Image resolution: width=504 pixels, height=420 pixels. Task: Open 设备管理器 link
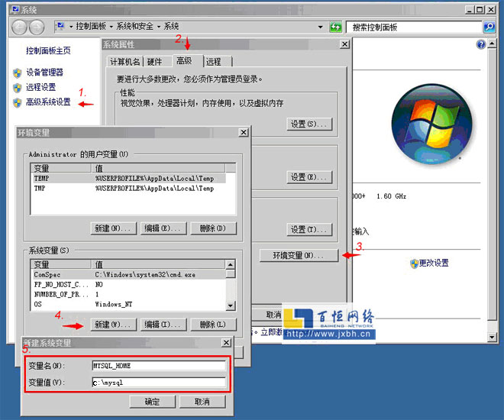[x=45, y=73]
